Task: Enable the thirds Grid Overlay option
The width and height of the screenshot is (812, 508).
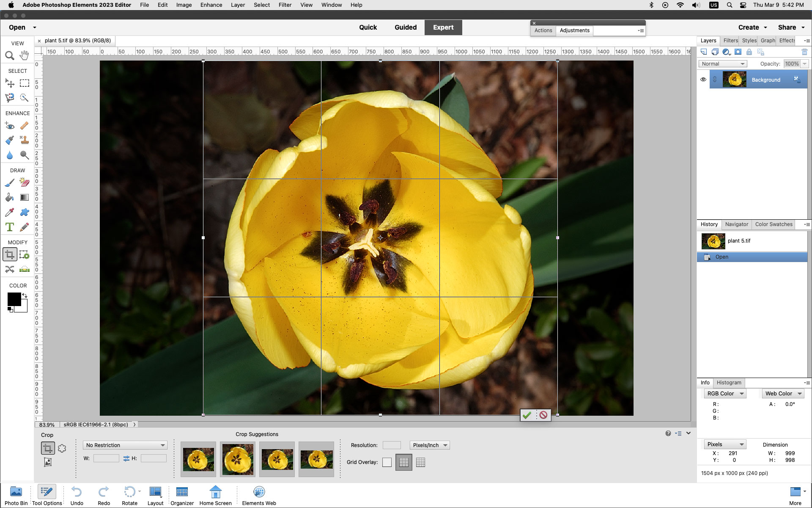Action: [403, 462]
